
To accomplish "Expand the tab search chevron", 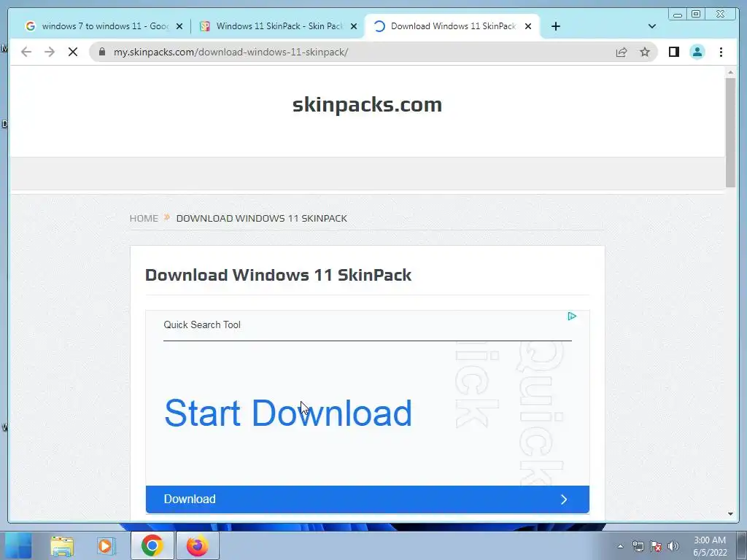I will pos(652,26).
